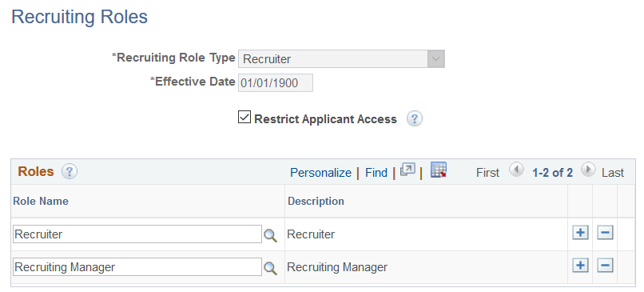
Task: Click Effective Date field 01/01/1900
Action: [x=276, y=83]
